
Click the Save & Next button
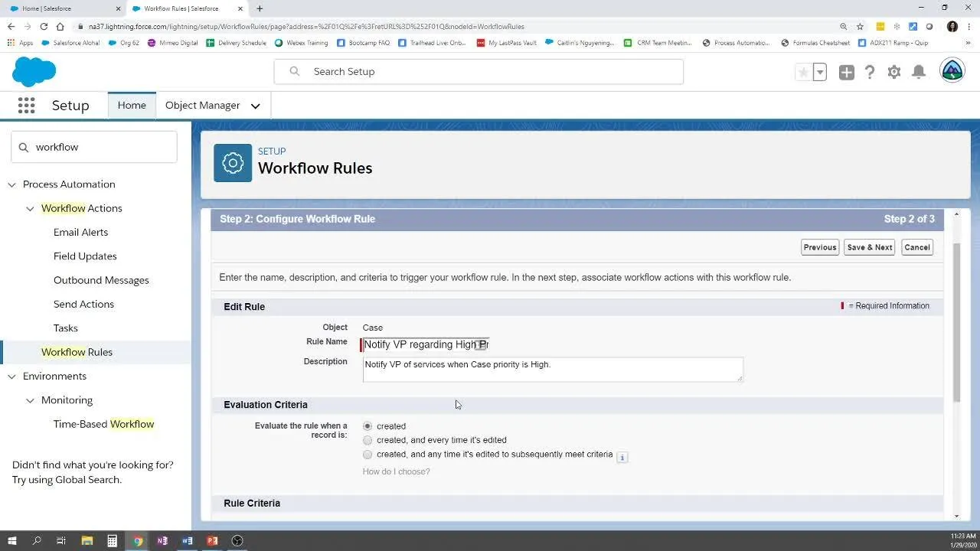point(870,247)
